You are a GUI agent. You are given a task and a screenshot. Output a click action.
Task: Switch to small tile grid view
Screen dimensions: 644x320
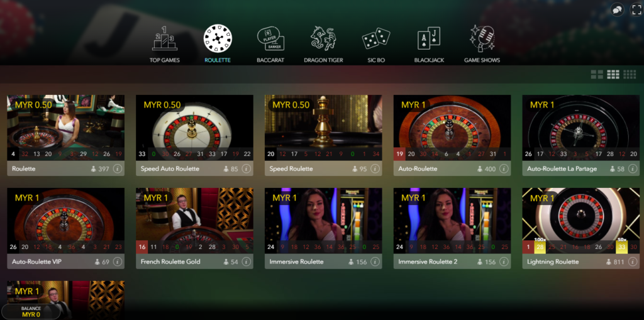[x=630, y=74]
